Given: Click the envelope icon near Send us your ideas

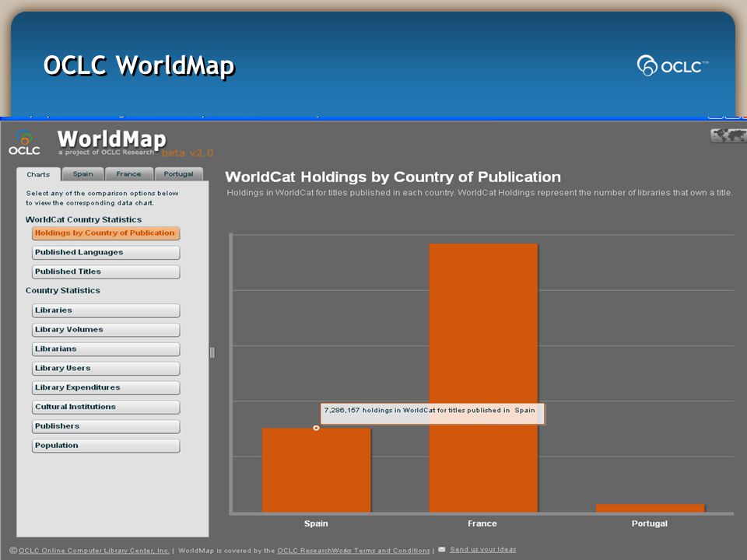Looking at the screenshot, I should (x=442, y=550).
